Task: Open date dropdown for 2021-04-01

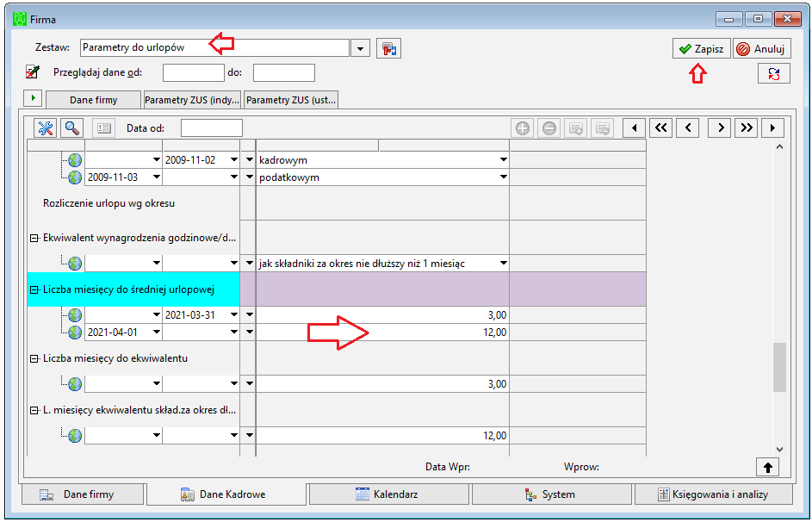Action: coord(157,332)
